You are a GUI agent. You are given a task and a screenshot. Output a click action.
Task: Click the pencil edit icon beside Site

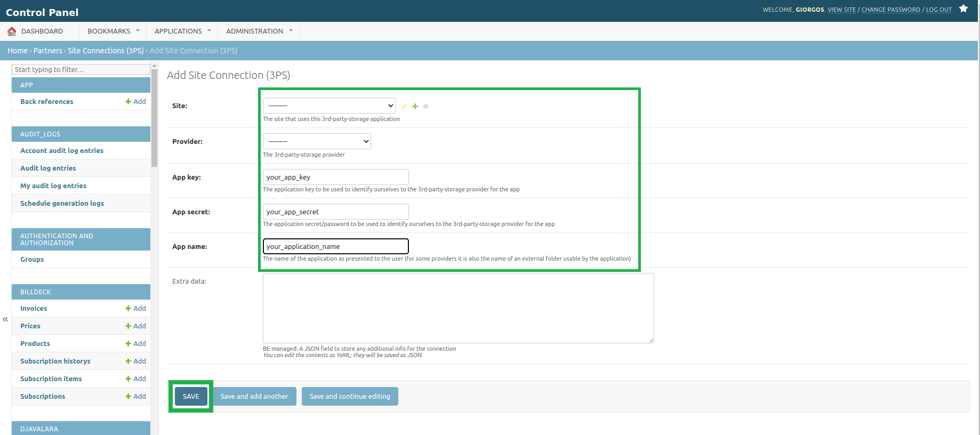[x=404, y=107]
